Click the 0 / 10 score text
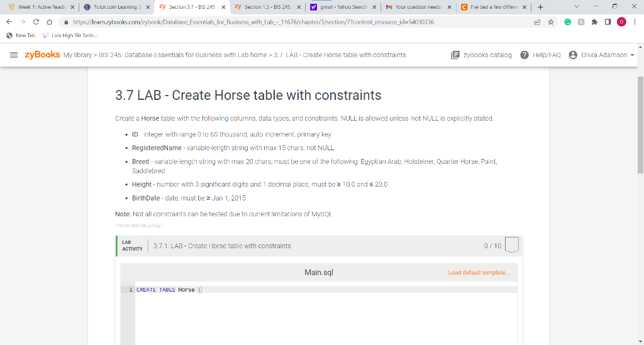The height and width of the screenshot is (345, 644). pyautogui.click(x=492, y=246)
